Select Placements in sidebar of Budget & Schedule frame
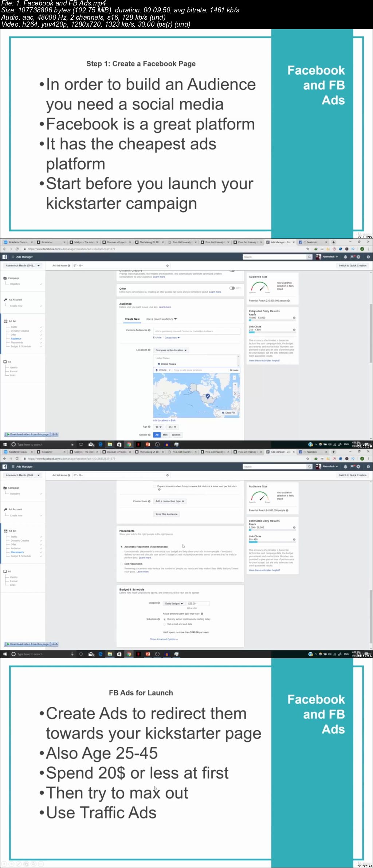373x868 pixels. [x=17, y=552]
